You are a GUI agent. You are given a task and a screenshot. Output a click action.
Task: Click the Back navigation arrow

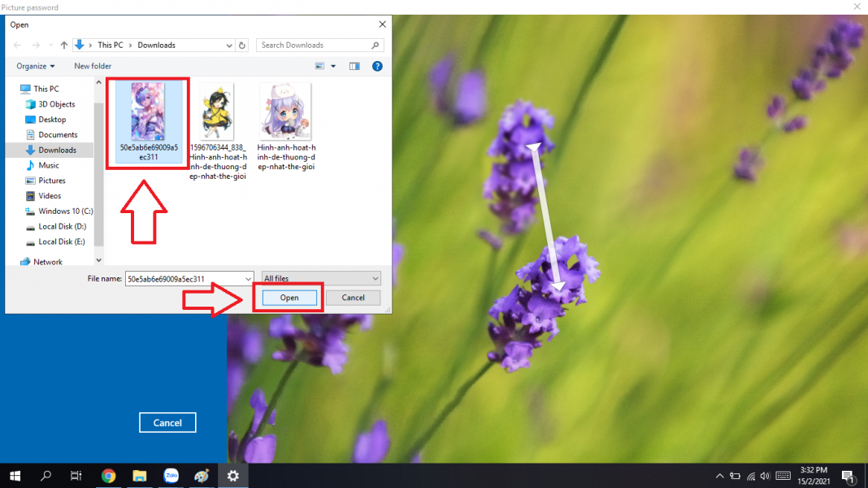click(18, 46)
